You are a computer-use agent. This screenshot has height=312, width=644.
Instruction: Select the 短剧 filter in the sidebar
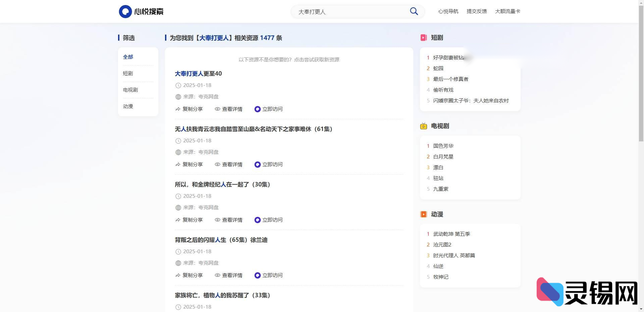click(127, 73)
